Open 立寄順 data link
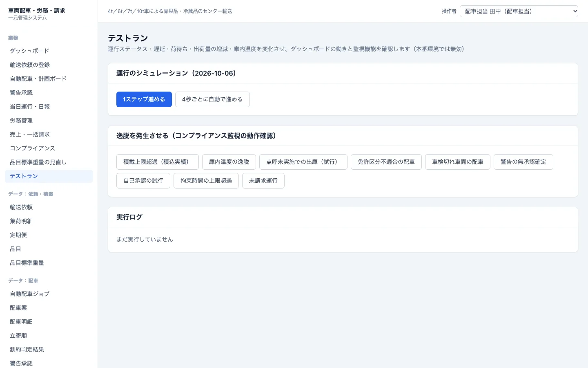 (x=49, y=336)
